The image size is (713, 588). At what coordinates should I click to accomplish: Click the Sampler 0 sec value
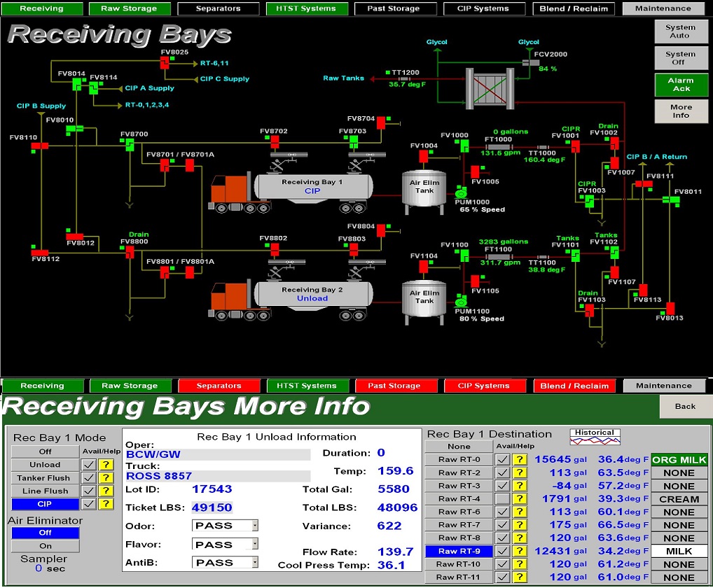[x=50, y=568]
